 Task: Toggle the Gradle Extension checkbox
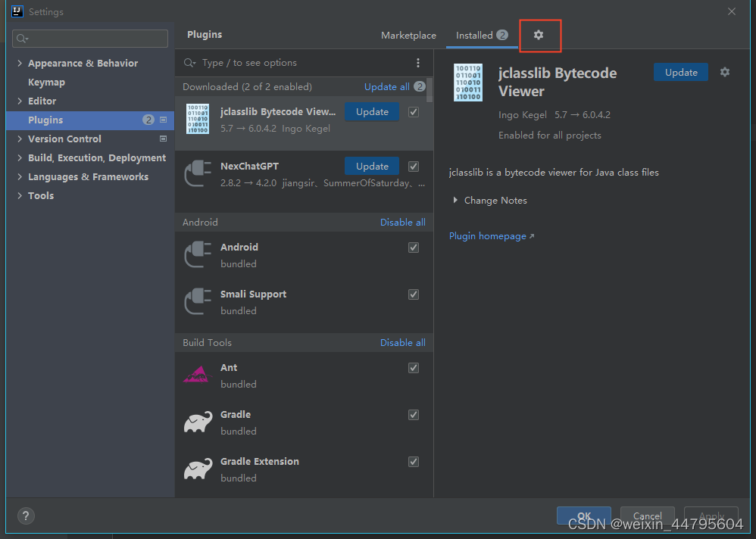(x=414, y=462)
